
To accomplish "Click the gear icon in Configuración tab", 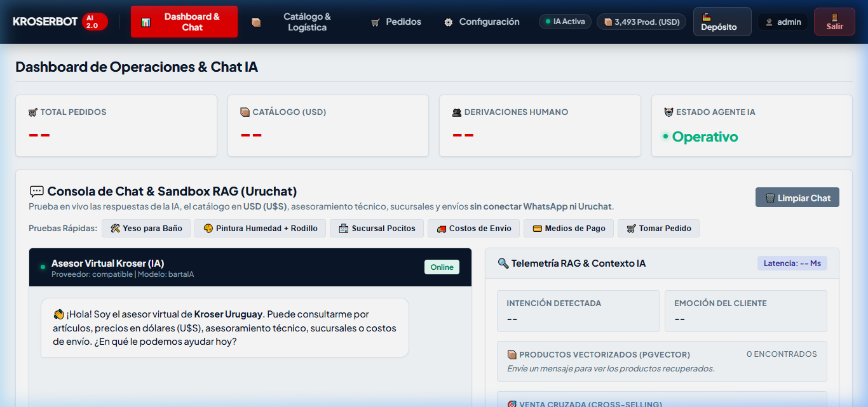I will (x=449, y=22).
